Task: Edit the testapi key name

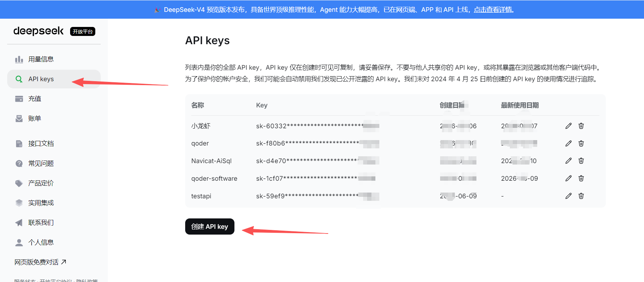Action: coord(568,196)
